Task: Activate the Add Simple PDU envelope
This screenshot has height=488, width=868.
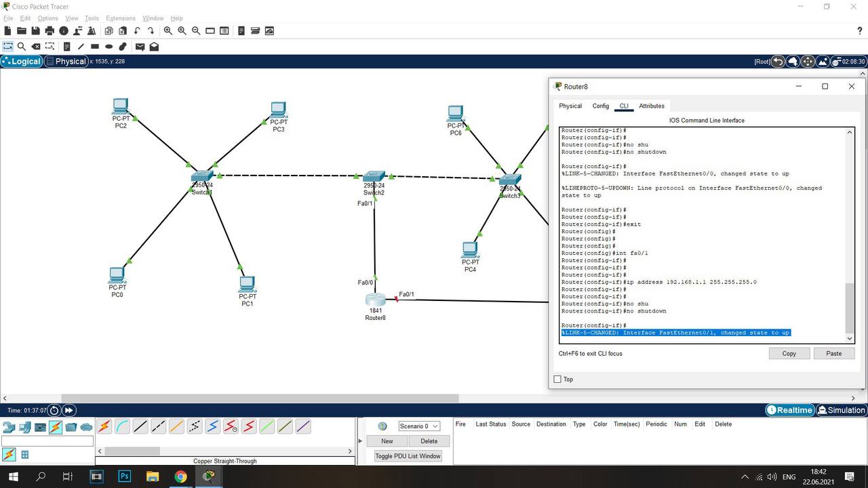Action: click(x=140, y=47)
